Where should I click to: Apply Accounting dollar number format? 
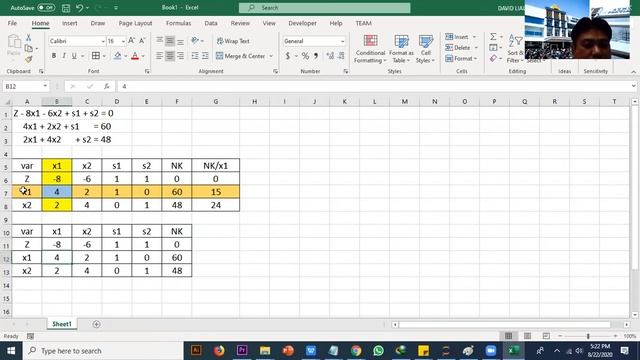[x=288, y=56]
